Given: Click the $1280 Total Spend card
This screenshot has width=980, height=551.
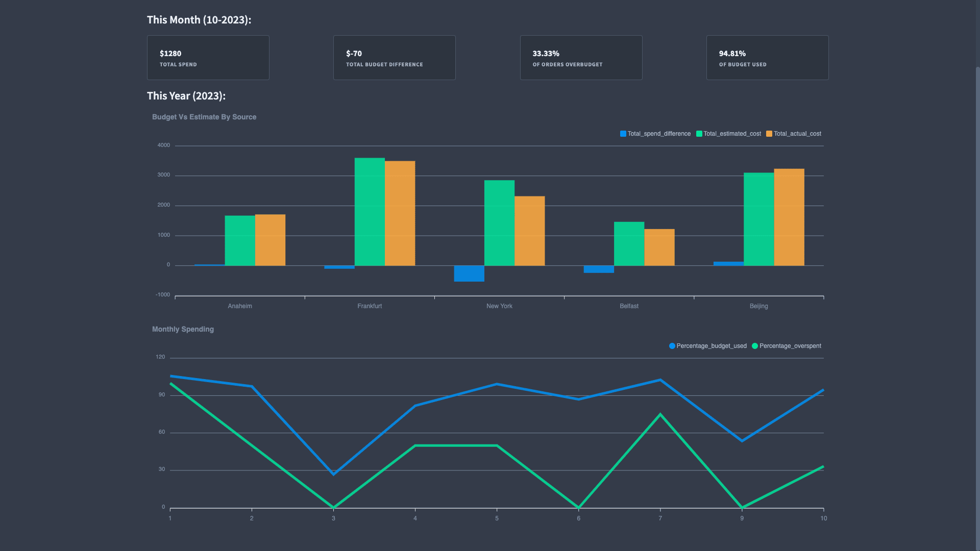Looking at the screenshot, I should pyautogui.click(x=208, y=58).
